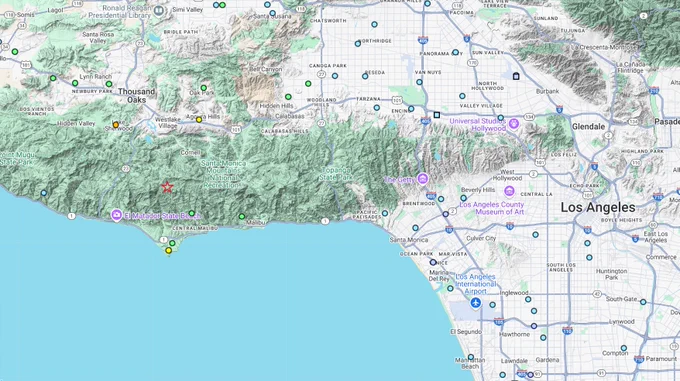This screenshot has width=680, height=381.
Task: Click the green marker above Hidden Hills
Action: (x=288, y=97)
